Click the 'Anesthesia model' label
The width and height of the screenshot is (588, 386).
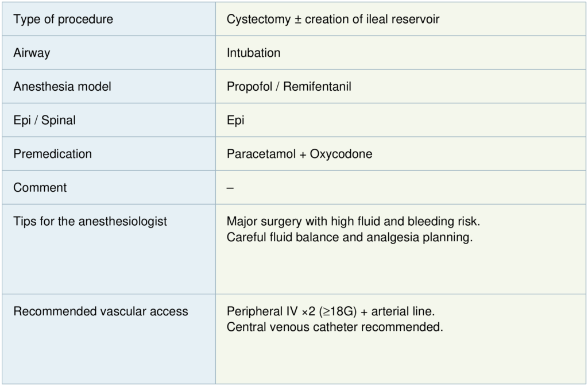click(x=62, y=87)
